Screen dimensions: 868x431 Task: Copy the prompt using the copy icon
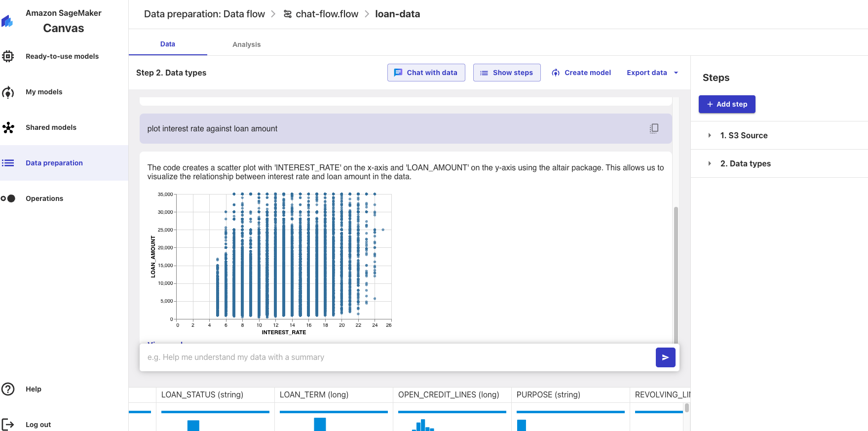pyautogui.click(x=654, y=128)
